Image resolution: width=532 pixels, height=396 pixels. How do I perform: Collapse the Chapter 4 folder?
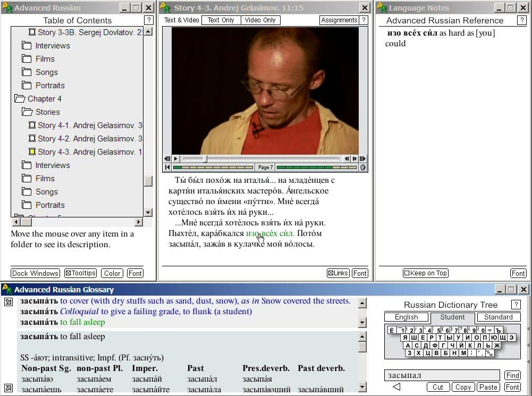pos(20,99)
